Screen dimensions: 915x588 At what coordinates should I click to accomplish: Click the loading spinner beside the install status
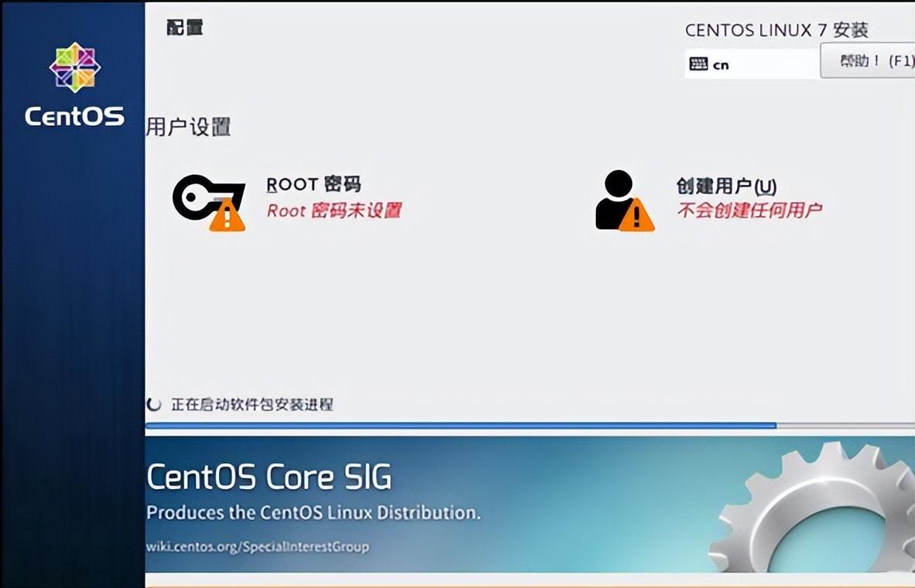(154, 404)
